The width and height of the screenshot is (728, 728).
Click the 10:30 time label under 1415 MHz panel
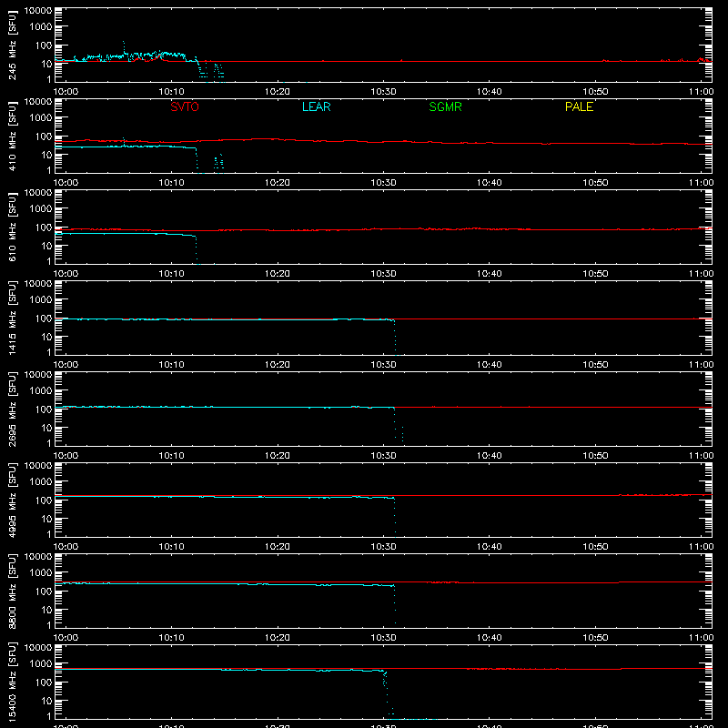(x=383, y=365)
